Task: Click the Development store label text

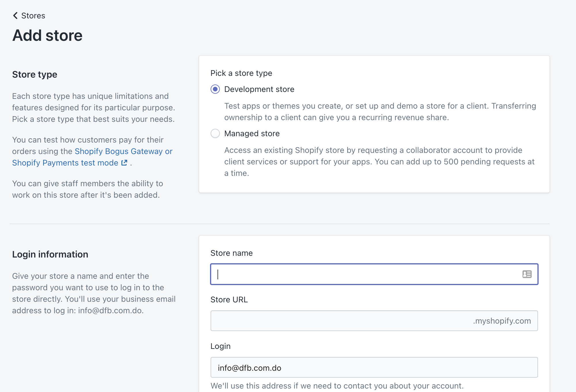Action: (x=259, y=89)
